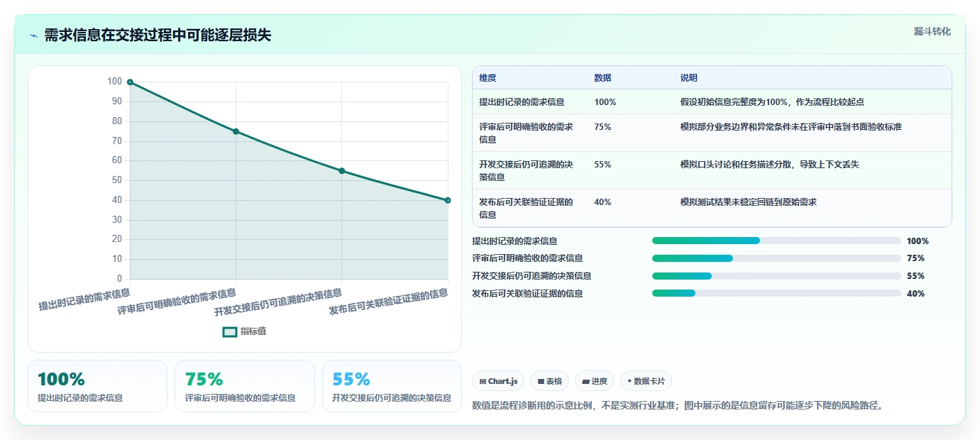
Task: Click the 维度 column header
Action: pyautogui.click(x=488, y=78)
